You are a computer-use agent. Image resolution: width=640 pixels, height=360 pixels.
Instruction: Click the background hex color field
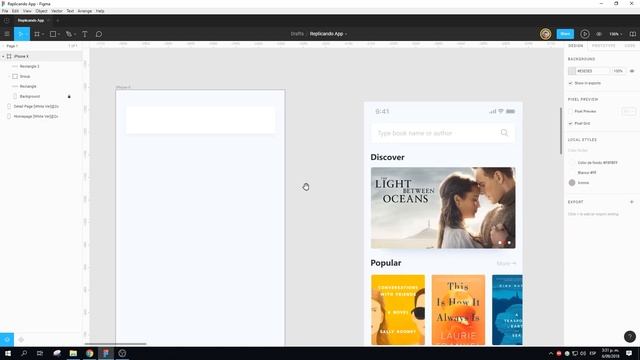(592, 71)
